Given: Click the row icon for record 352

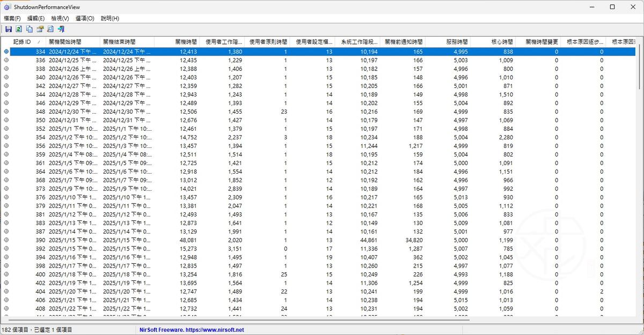Looking at the screenshot, I should click(6, 129).
